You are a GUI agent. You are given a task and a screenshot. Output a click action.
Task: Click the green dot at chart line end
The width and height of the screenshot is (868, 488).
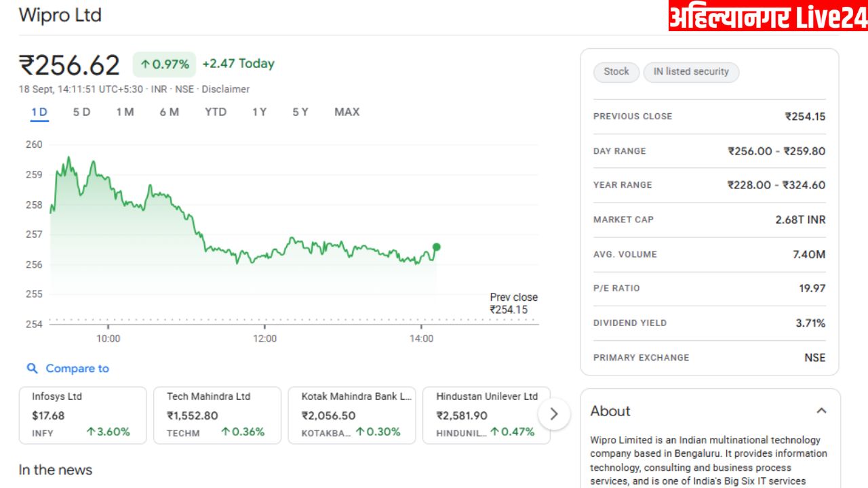coord(436,247)
